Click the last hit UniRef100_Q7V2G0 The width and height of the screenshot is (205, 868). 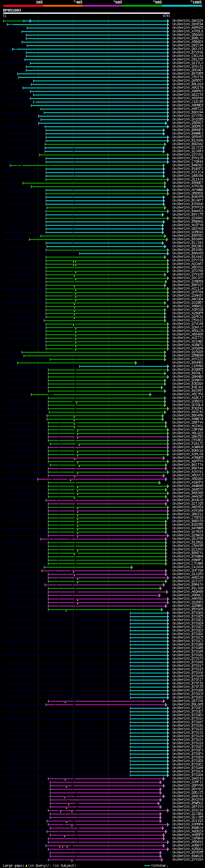(x=187, y=860)
